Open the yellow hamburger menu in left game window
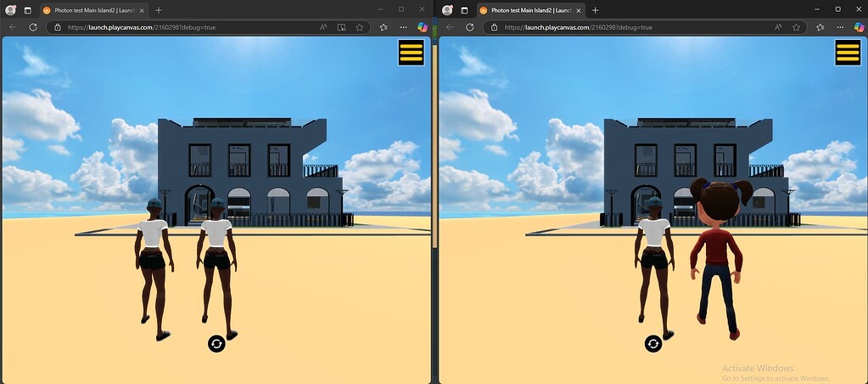 click(x=411, y=52)
